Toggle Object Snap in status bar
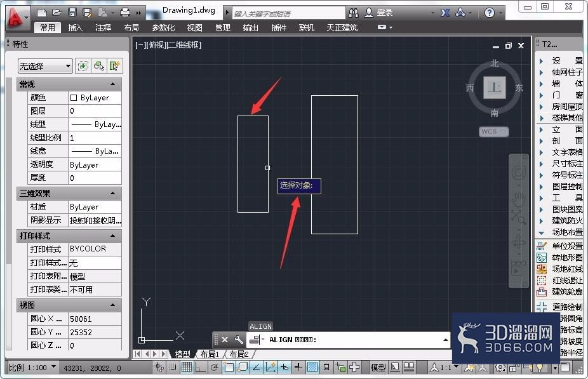Image resolution: width=588 pixels, height=379 pixels. pyautogui.click(x=229, y=368)
